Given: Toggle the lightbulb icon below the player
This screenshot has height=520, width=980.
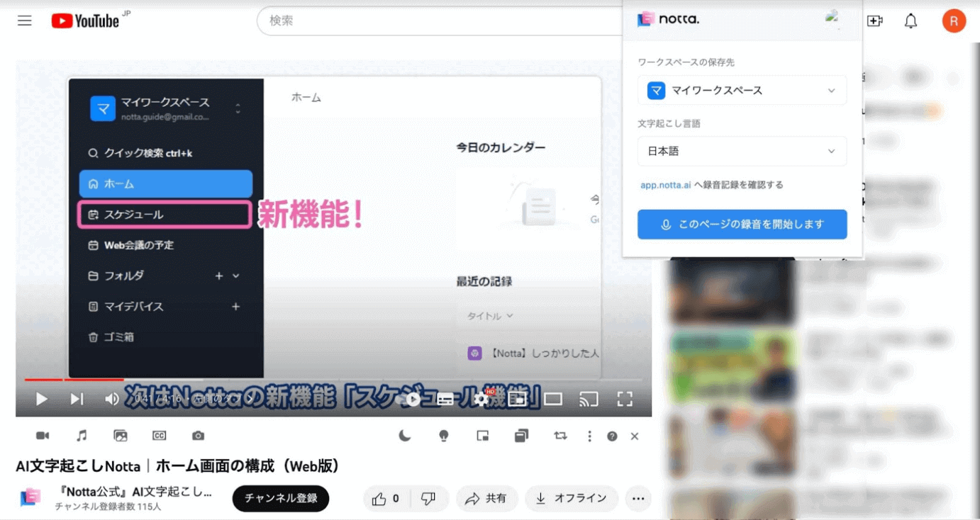Looking at the screenshot, I should click(x=444, y=436).
